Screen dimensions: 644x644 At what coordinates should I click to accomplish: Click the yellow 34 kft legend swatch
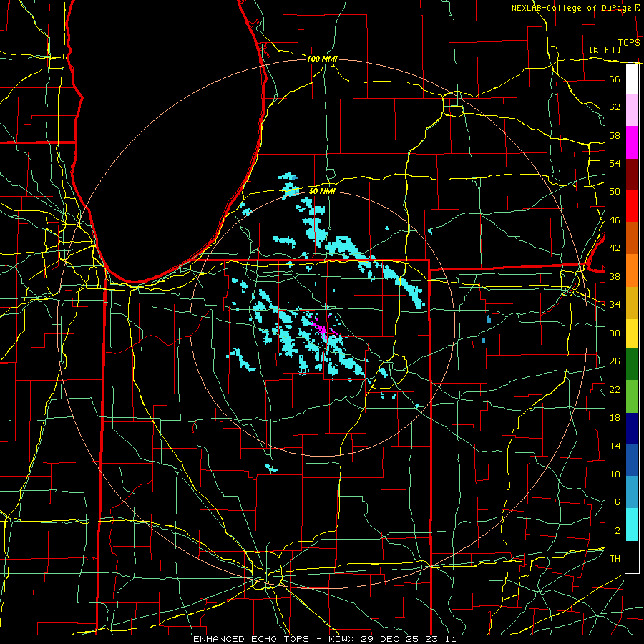click(632, 333)
